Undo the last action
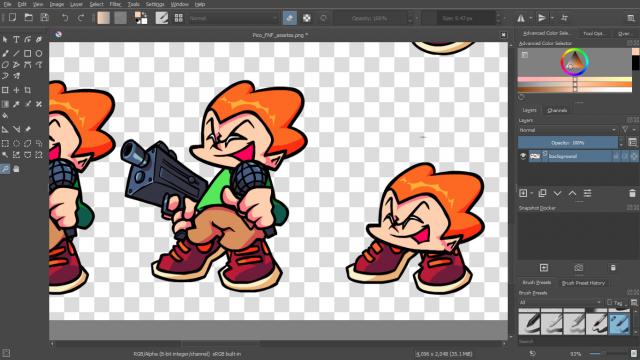 point(65,18)
